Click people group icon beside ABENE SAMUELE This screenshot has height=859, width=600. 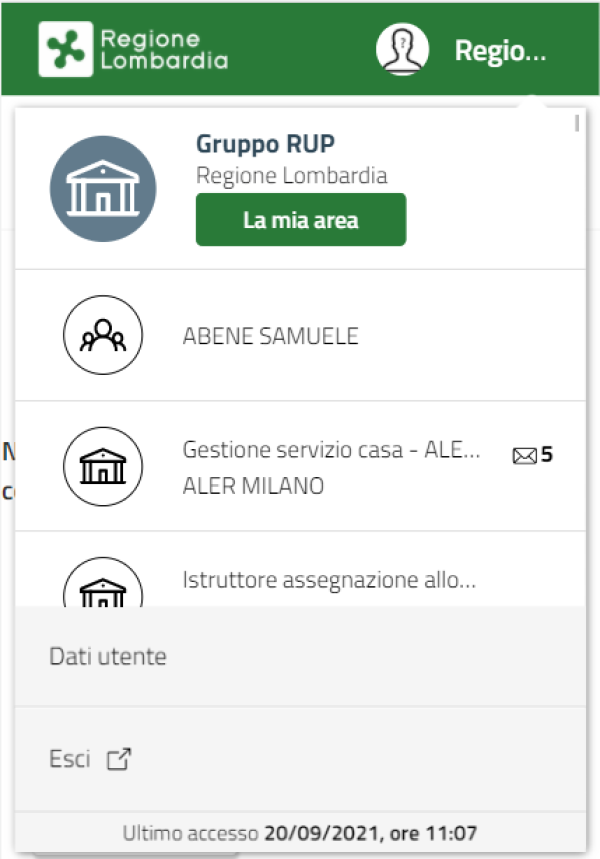103,335
